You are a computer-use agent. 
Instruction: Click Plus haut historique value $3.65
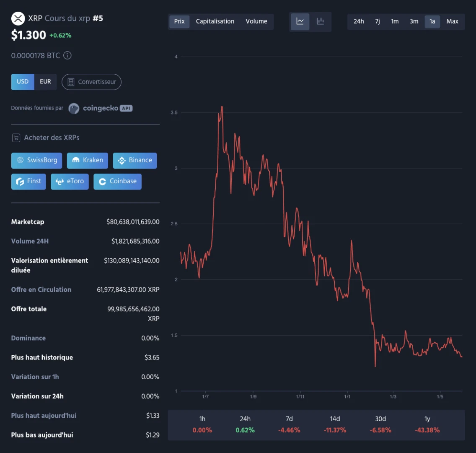[x=152, y=358]
